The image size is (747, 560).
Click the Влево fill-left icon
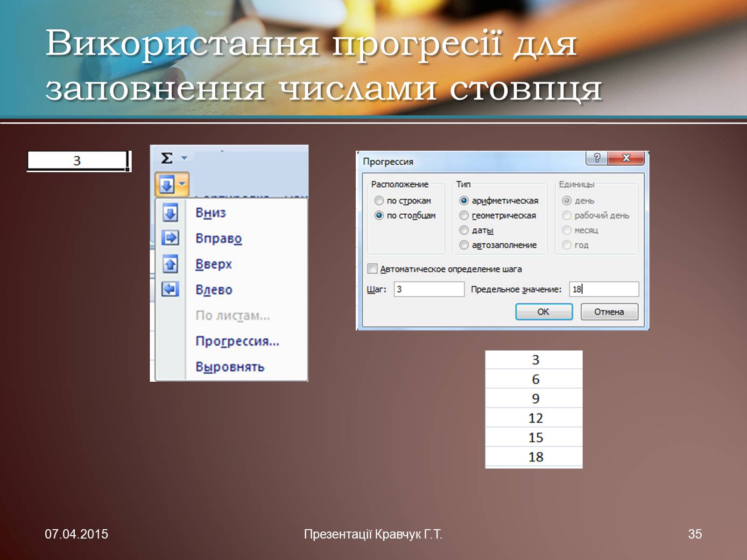pyautogui.click(x=170, y=289)
